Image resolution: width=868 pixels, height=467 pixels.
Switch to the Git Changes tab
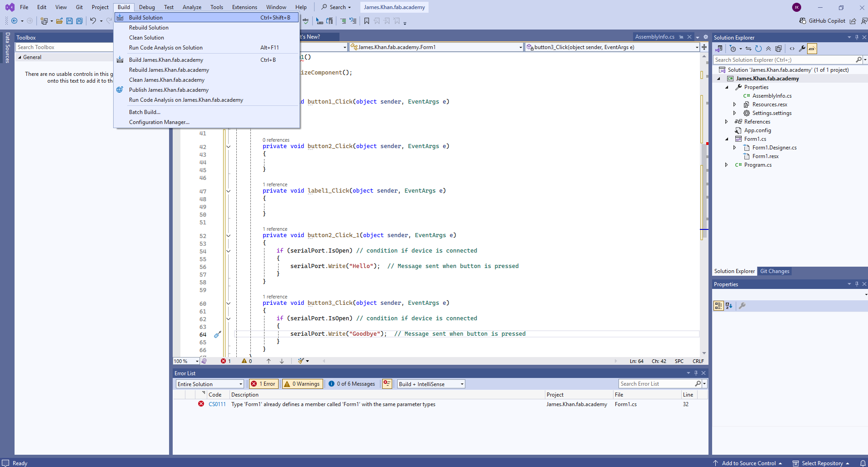775,271
